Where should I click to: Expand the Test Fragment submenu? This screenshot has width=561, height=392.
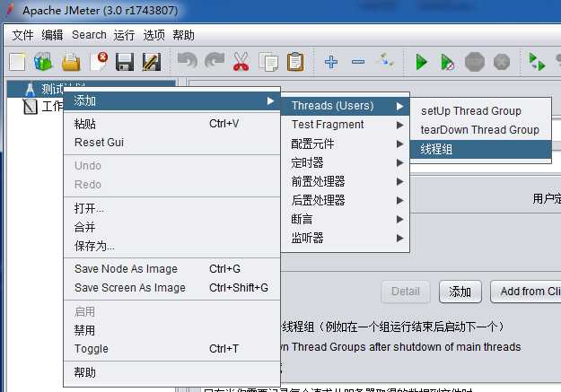click(346, 125)
